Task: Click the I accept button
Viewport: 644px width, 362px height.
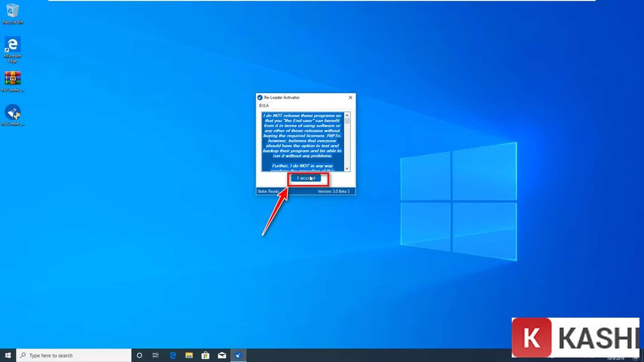Action: [x=306, y=178]
